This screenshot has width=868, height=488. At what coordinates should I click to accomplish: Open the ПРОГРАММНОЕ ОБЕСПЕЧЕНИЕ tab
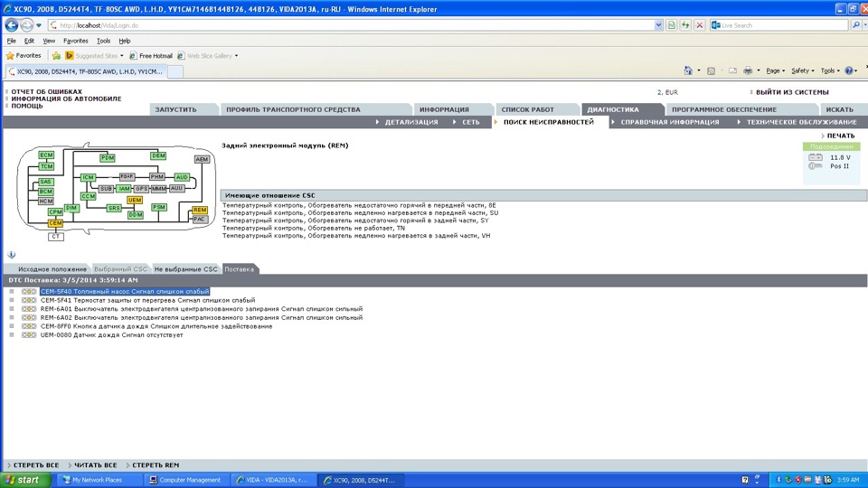coord(724,109)
